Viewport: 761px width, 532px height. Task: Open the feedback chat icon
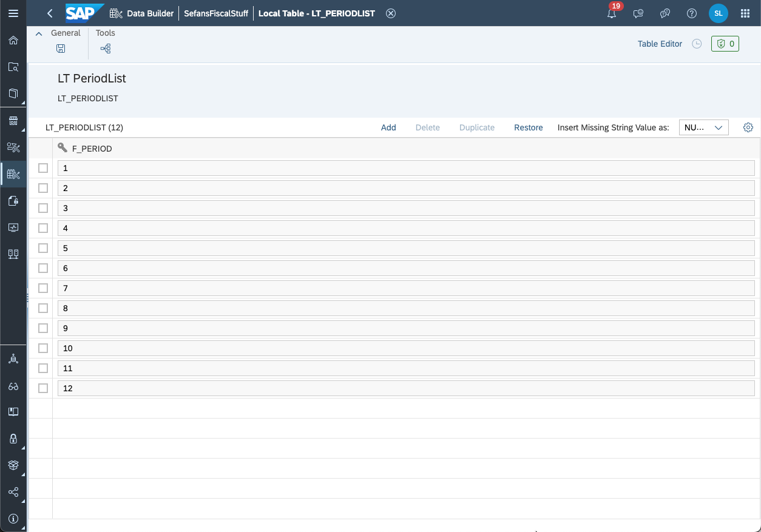coord(638,13)
